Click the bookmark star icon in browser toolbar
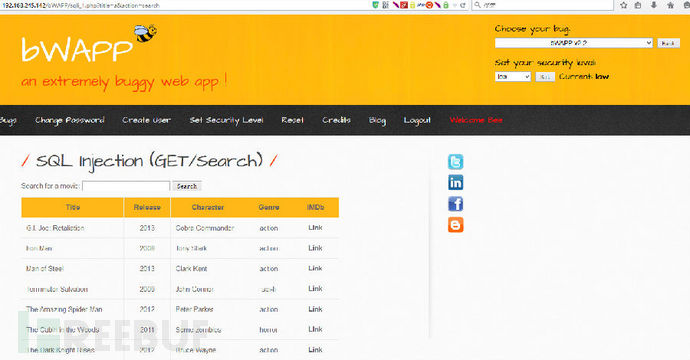Viewport: 690px width, 360px height. 624,5
